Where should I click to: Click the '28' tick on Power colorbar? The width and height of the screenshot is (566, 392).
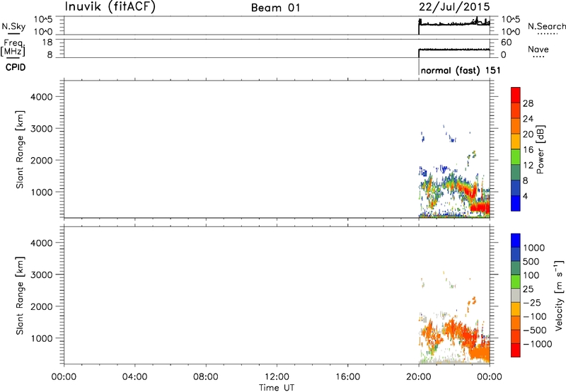coord(528,103)
